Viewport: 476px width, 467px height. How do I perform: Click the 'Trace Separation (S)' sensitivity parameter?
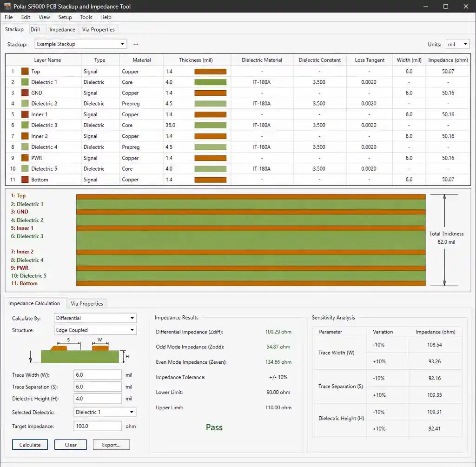coord(341,386)
